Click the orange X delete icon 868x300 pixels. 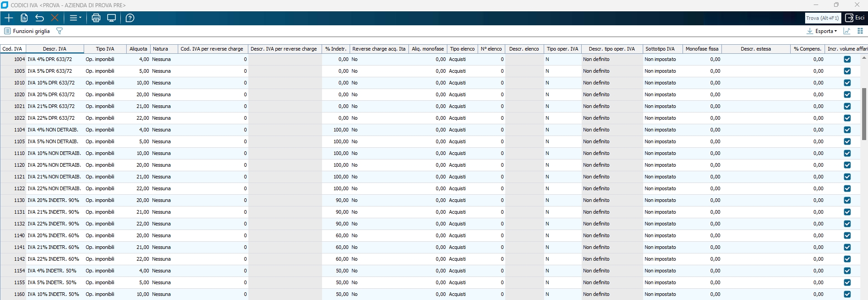pos(55,18)
